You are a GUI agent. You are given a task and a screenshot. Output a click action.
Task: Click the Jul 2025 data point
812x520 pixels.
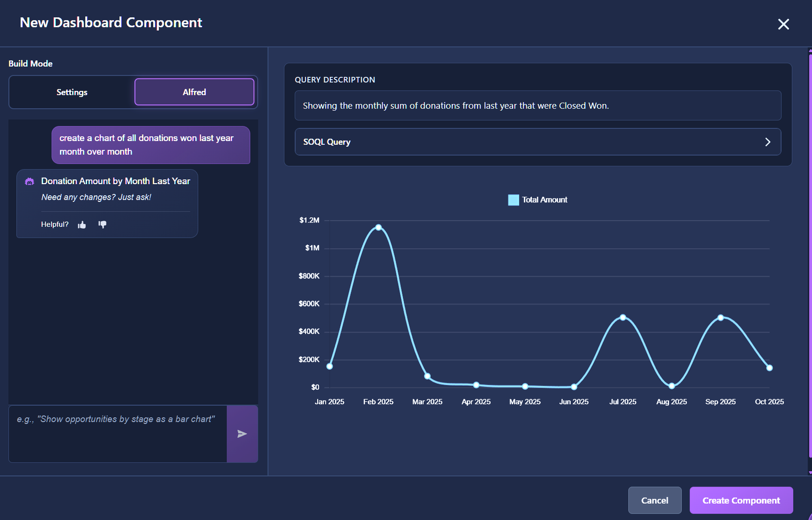pyautogui.click(x=623, y=318)
